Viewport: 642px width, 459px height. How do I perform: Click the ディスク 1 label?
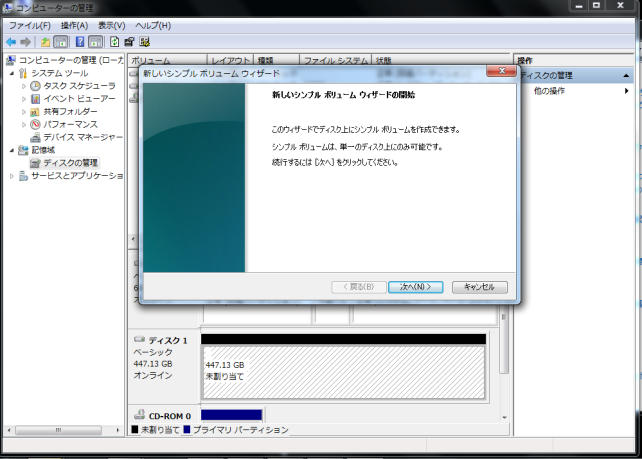[x=168, y=340]
